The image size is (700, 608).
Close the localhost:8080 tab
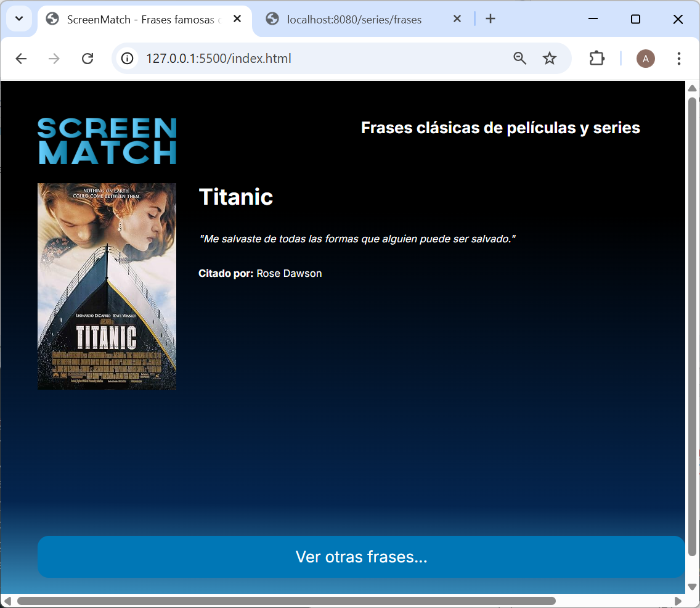[457, 18]
